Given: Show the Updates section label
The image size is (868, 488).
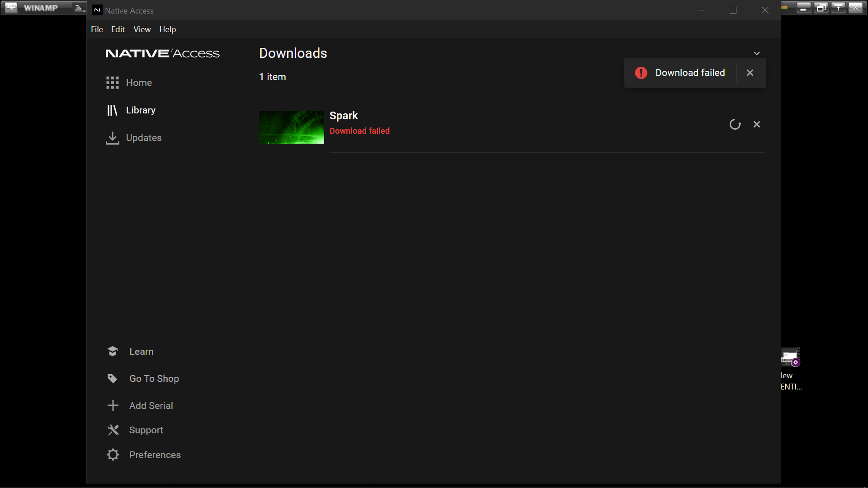Looking at the screenshot, I should 144,138.
